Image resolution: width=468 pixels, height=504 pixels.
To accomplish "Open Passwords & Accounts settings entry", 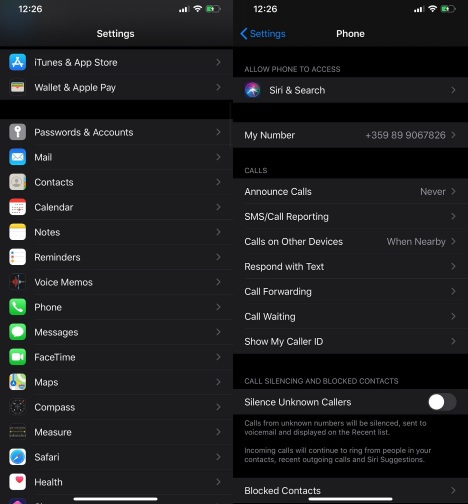I will [116, 132].
